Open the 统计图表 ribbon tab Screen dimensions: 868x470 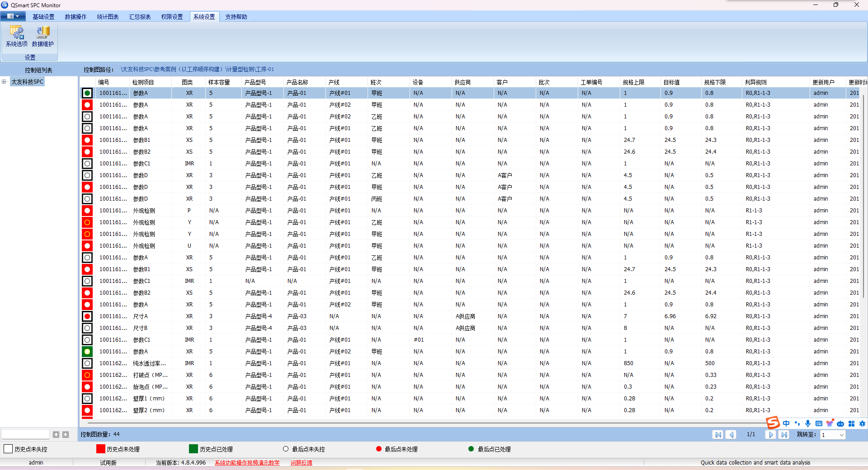(108, 17)
